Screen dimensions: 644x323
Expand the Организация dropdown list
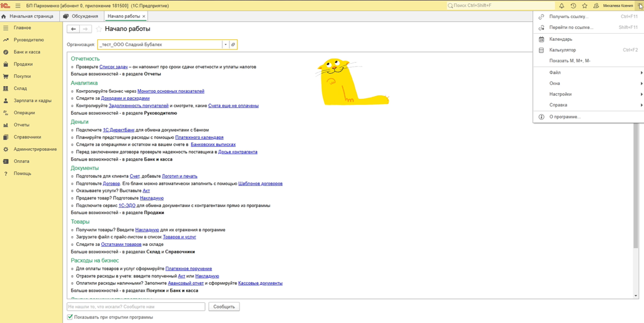pyautogui.click(x=226, y=44)
